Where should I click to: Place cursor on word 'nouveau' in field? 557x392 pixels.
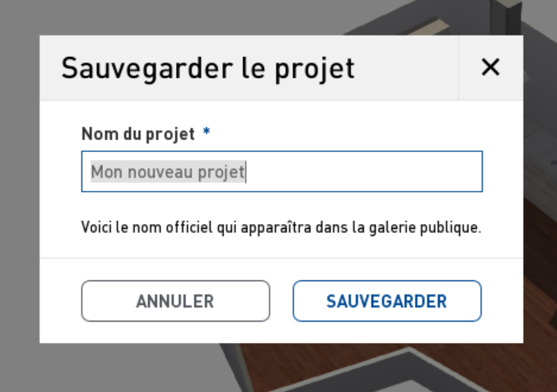(160, 172)
